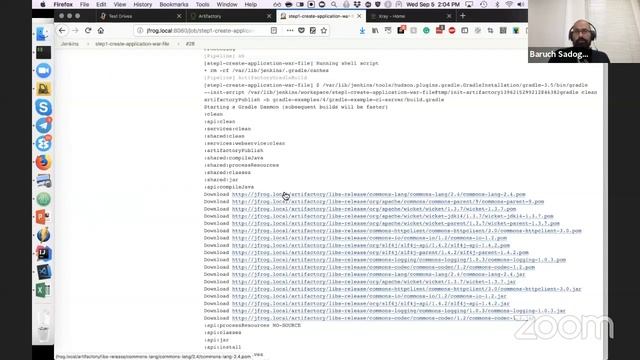Viewport: 640px width, 360px height.
Task: Open Finder from the Dock
Action: pos(43,34)
